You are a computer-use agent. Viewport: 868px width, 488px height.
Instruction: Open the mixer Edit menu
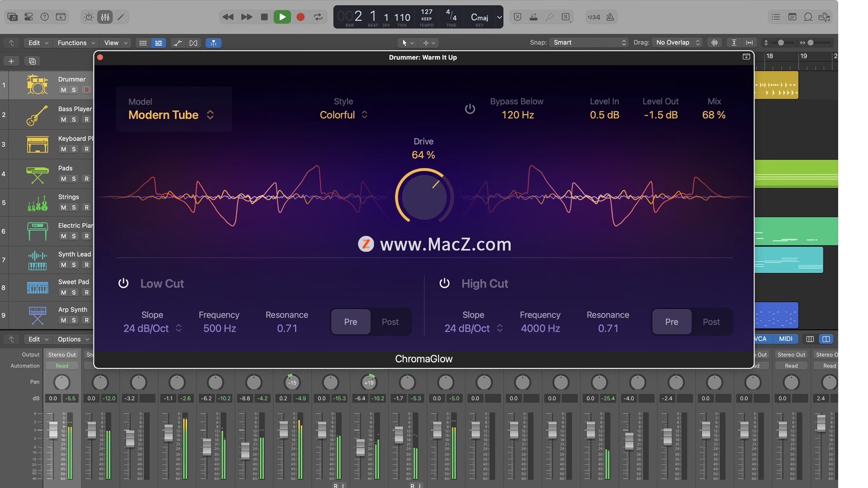tap(38, 339)
